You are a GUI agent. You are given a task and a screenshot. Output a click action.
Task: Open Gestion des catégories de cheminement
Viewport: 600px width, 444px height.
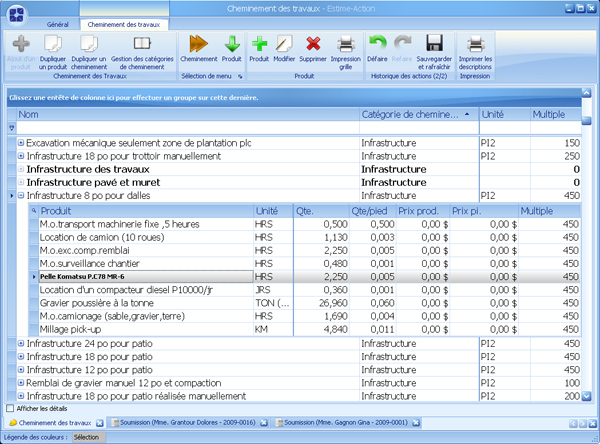(x=141, y=45)
